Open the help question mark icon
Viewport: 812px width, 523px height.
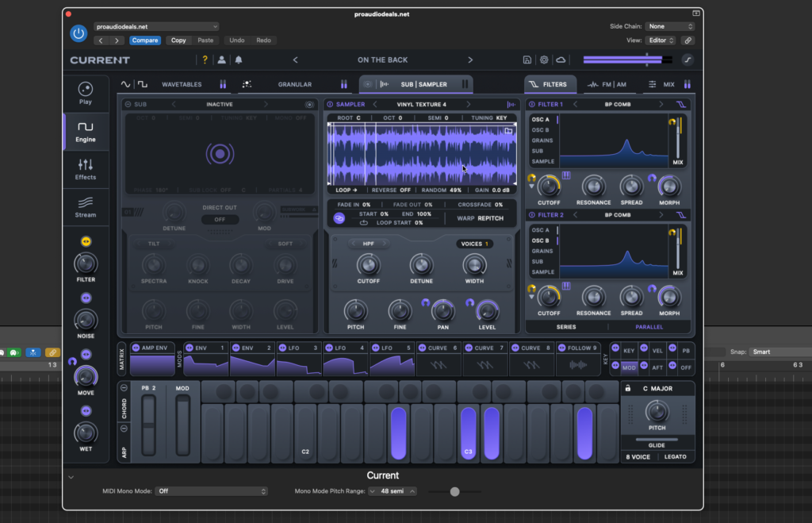pyautogui.click(x=205, y=60)
